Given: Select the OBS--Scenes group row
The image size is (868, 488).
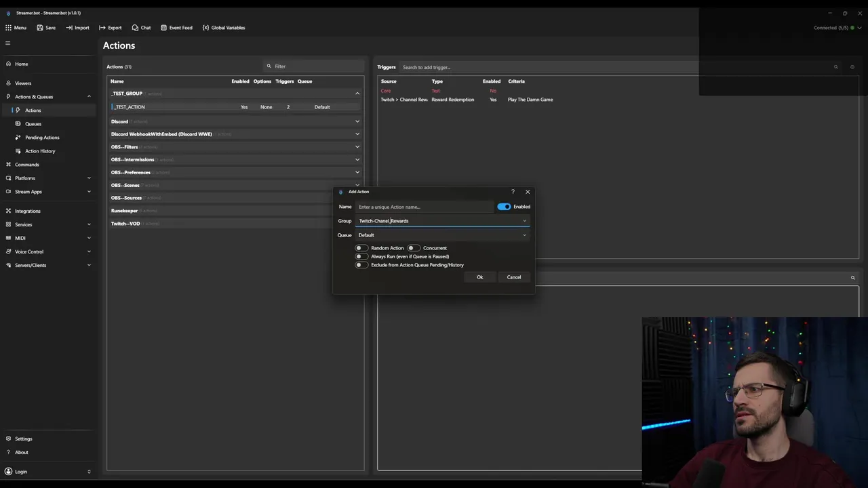Looking at the screenshot, I should tap(235, 185).
